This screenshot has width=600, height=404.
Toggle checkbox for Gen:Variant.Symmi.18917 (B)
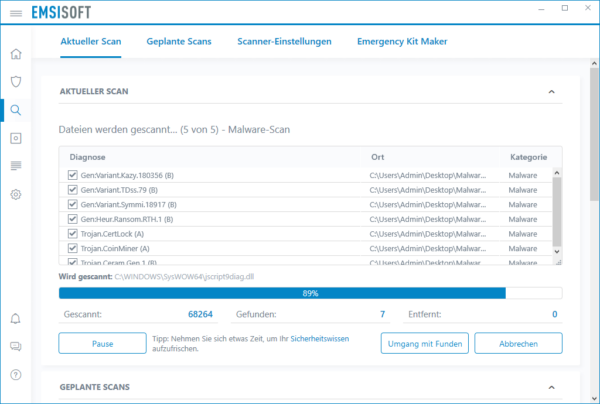click(72, 204)
